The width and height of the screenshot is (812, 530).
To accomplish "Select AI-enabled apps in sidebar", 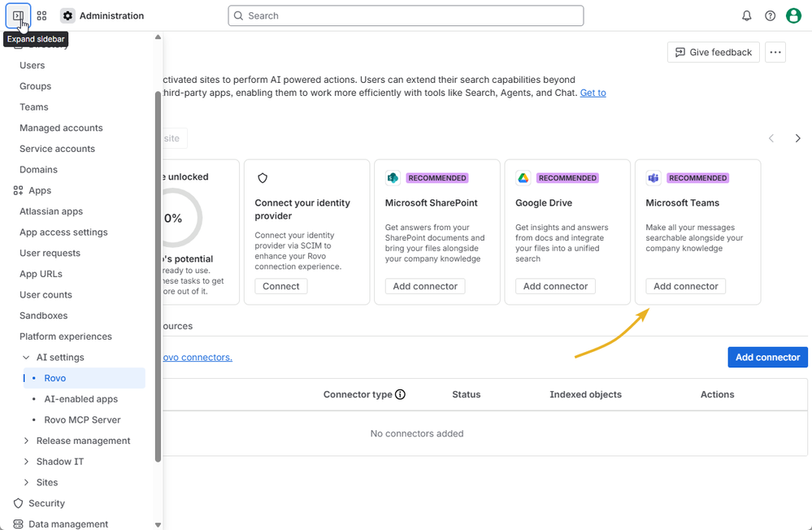I will click(80, 399).
